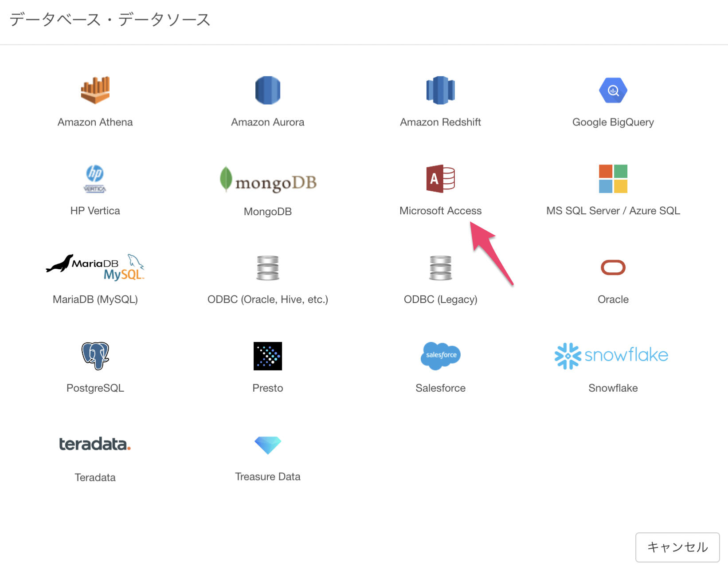Click the mongoDB leaf logo
The height and width of the screenshot is (566, 728).
pos(268,179)
